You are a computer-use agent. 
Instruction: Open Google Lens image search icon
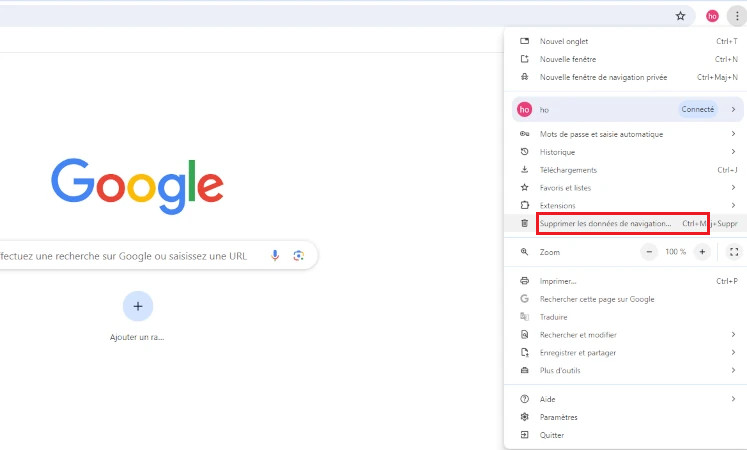[x=299, y=256]
